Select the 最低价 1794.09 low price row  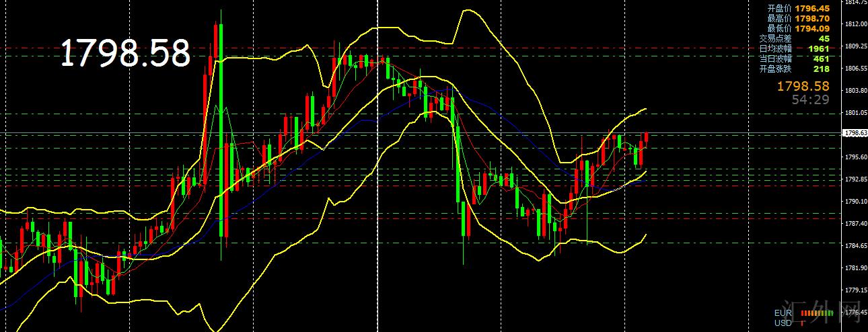[x=798, y=28]
